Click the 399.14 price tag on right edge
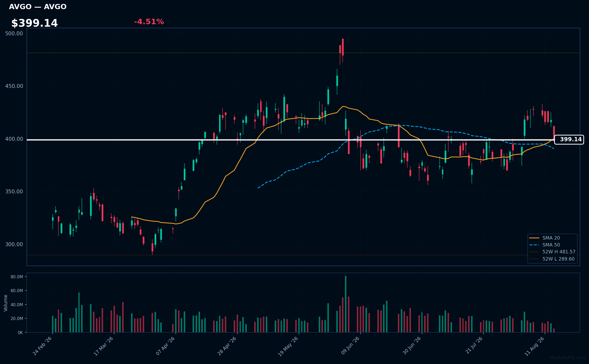Screen dimensions: 589x364 tap(569, 140)
